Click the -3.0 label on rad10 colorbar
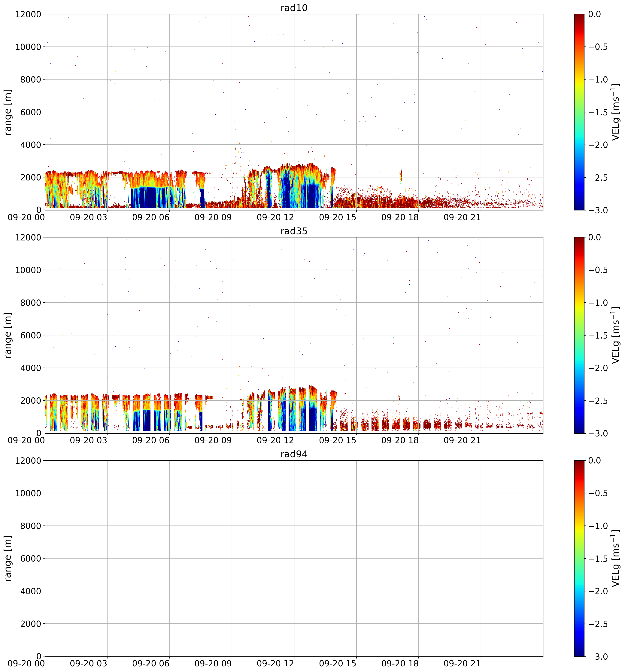The image size is (625, 672). (x=598, y=210)
